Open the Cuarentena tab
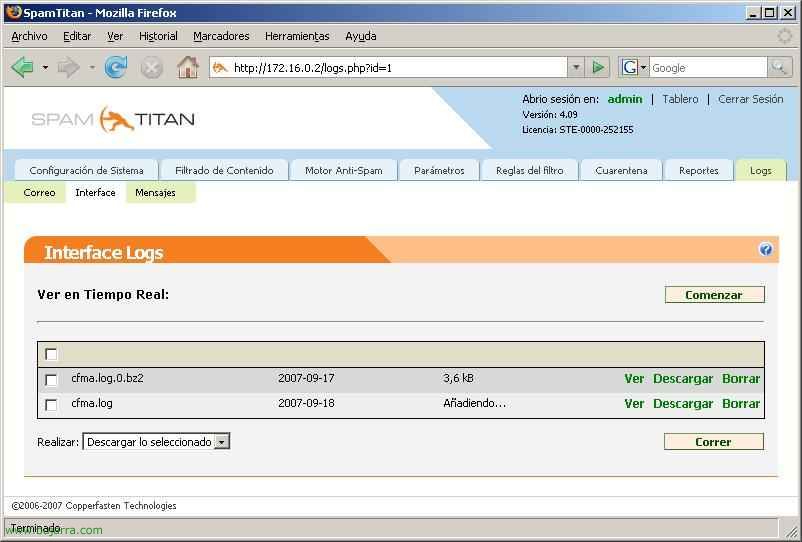 621,170
